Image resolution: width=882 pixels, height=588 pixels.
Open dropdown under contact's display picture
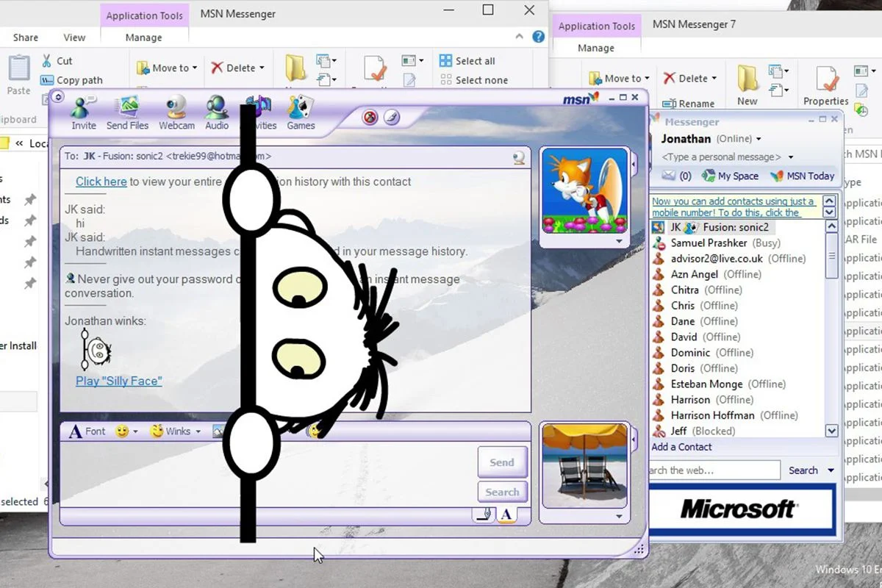[619, 241]
